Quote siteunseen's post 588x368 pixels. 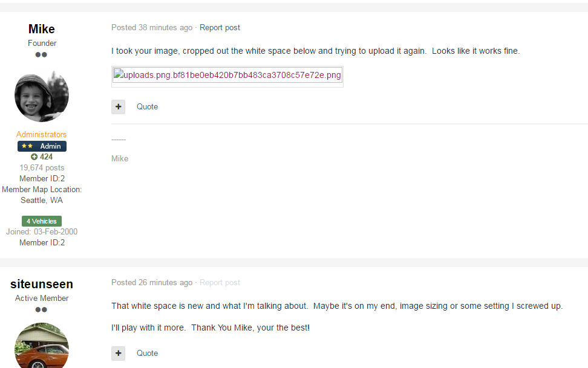tap(147, 353)
